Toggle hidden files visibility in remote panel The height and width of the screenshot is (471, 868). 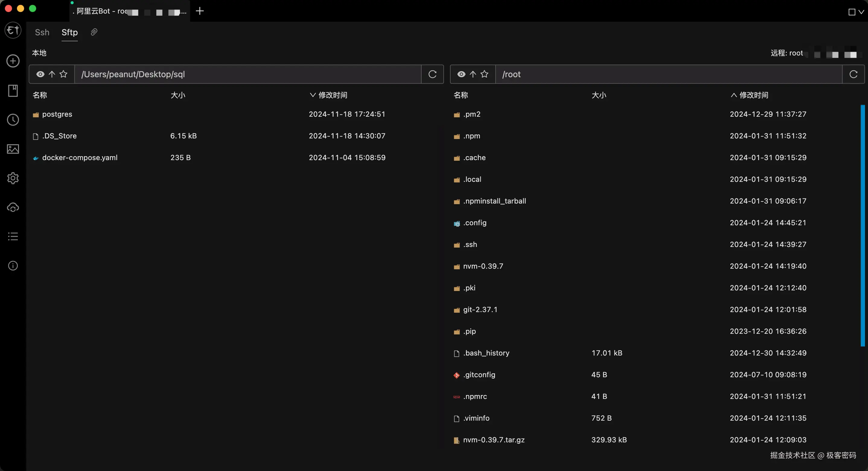461,74
